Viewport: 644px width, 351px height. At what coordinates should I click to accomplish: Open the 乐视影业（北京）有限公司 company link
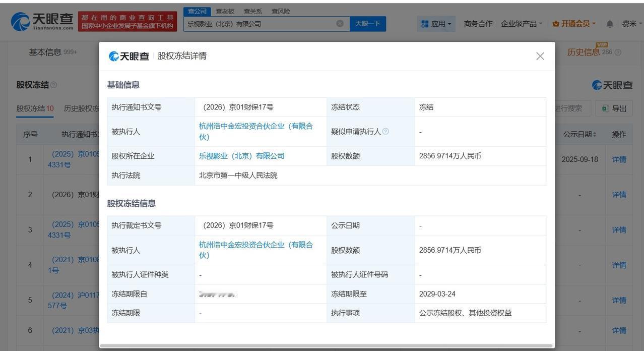coord(241,155)
